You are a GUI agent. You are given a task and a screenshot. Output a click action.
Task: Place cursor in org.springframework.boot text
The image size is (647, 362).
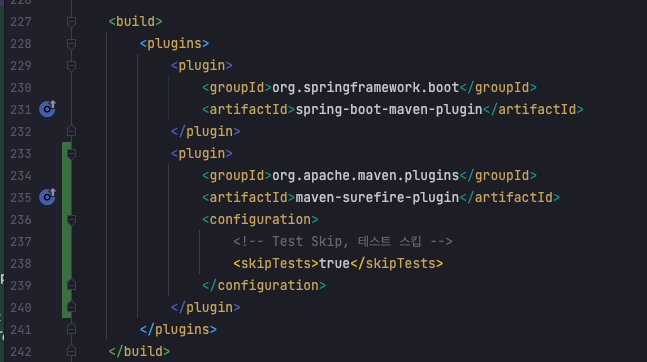click(366, 88)
